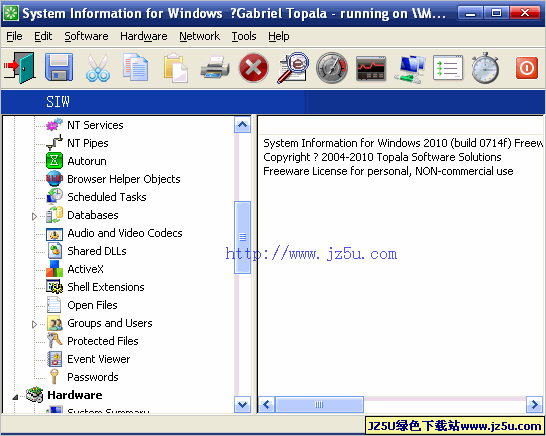The width and height of the screenshot is (546, 436).
Task: Click the Exit door toolbar icon
Action: 20,68
